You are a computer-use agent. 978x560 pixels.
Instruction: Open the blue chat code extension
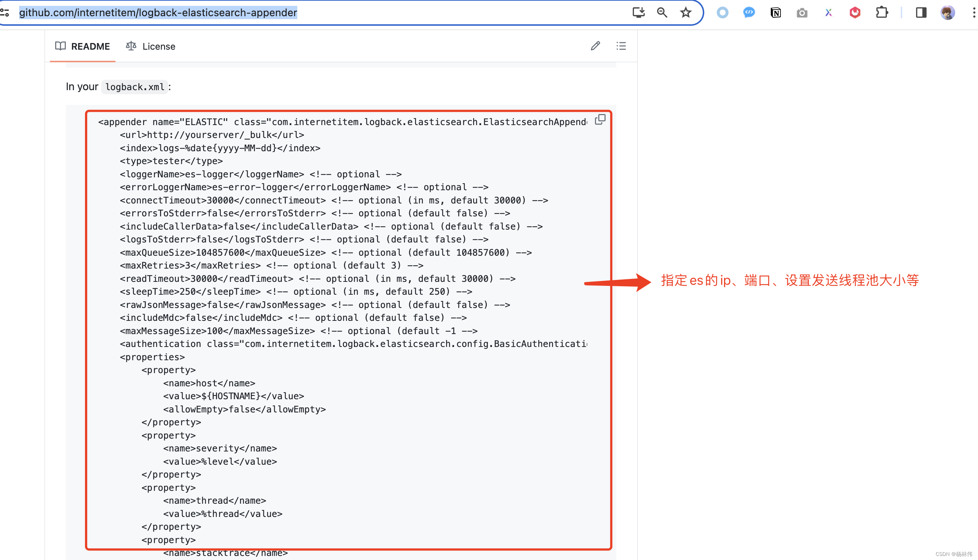coord(749,13)
